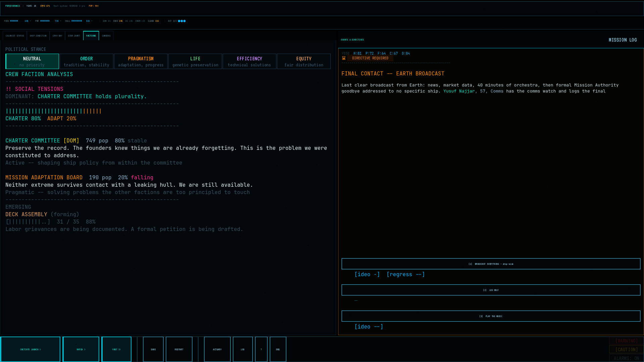Screen dimensions: 644x362
Task: Click the Next system OVERDUE readout
Action: point(69,6)
